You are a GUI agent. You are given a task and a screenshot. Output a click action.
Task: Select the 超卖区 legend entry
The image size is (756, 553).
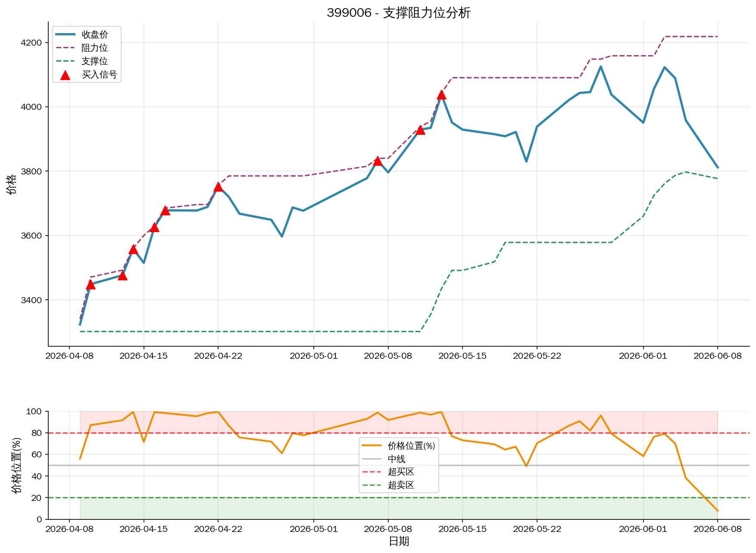388,485
